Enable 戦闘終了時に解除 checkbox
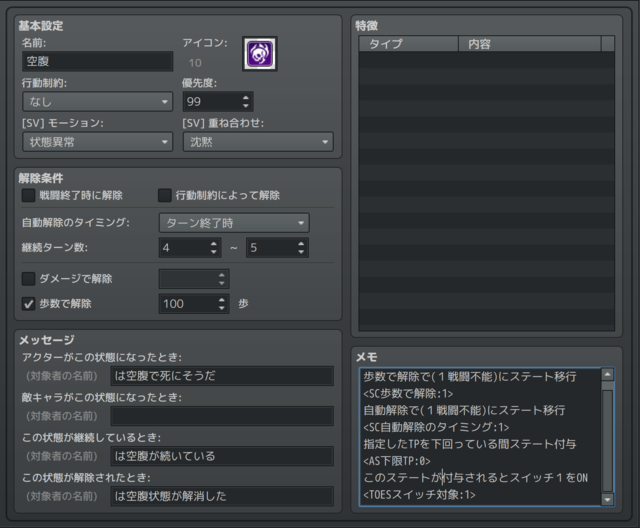This screenshot has width=640, height=528. point(28,195)
